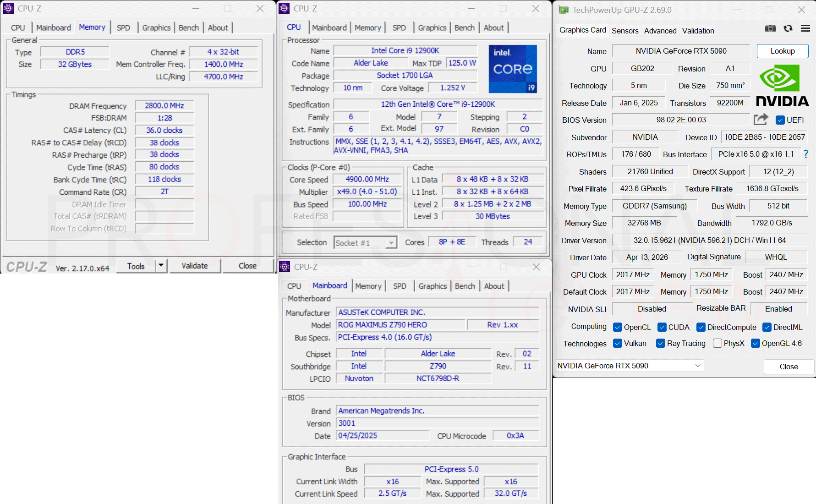
Task: Click the Lookup button in GPU-Z
Action: pyautogui.click(x=783, y=51)
